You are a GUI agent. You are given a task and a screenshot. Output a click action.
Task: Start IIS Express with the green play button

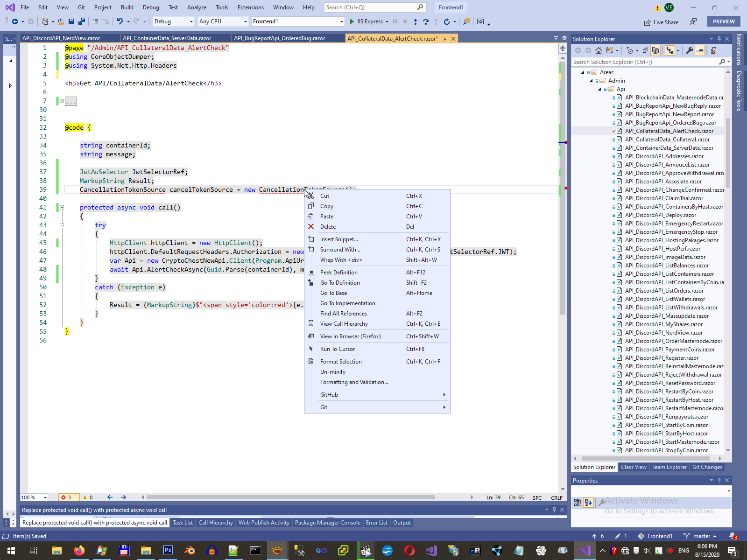(x=352, y=21)
